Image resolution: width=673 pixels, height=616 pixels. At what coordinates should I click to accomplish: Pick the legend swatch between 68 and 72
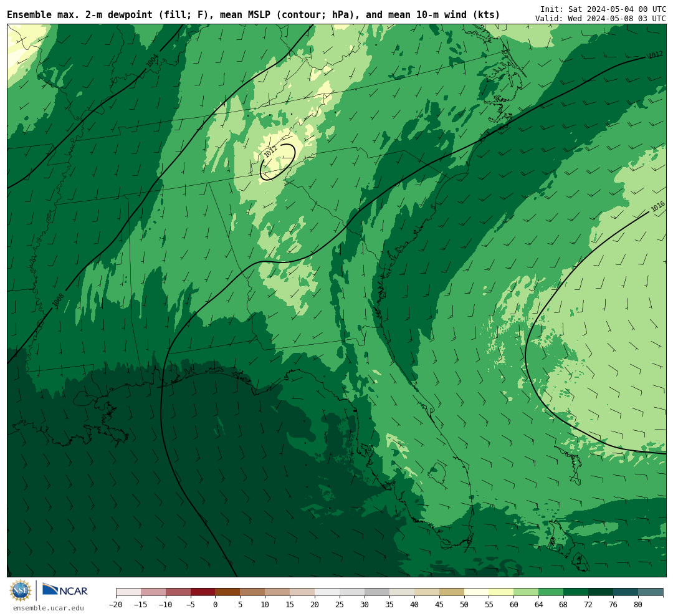[x=576, y=592]
